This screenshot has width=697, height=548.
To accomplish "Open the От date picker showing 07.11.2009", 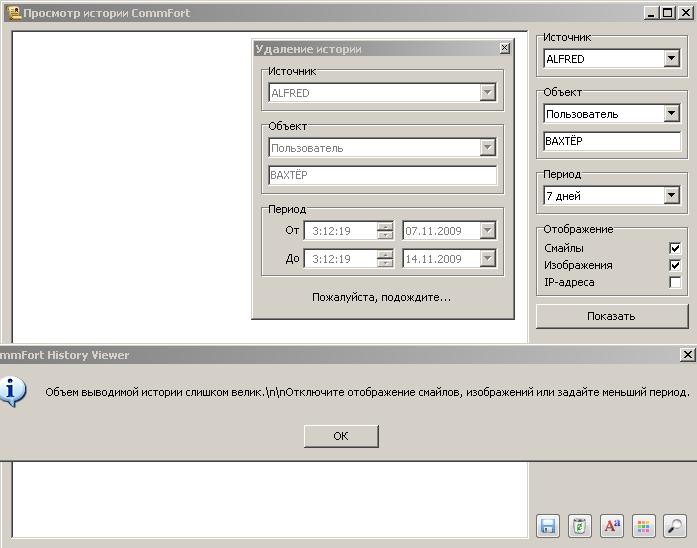I will coord(487,231).
